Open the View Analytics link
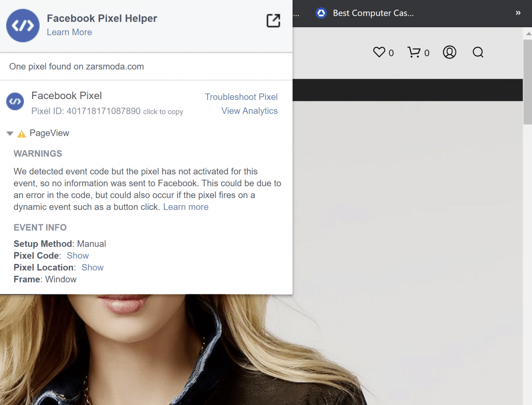532x405 pixels. coord(250,111)
